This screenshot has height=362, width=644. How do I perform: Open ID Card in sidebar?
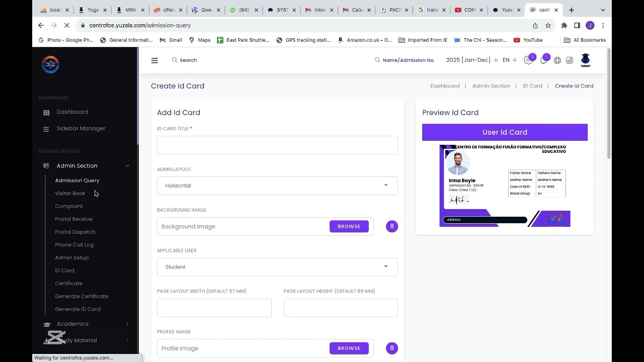point(64,270)
